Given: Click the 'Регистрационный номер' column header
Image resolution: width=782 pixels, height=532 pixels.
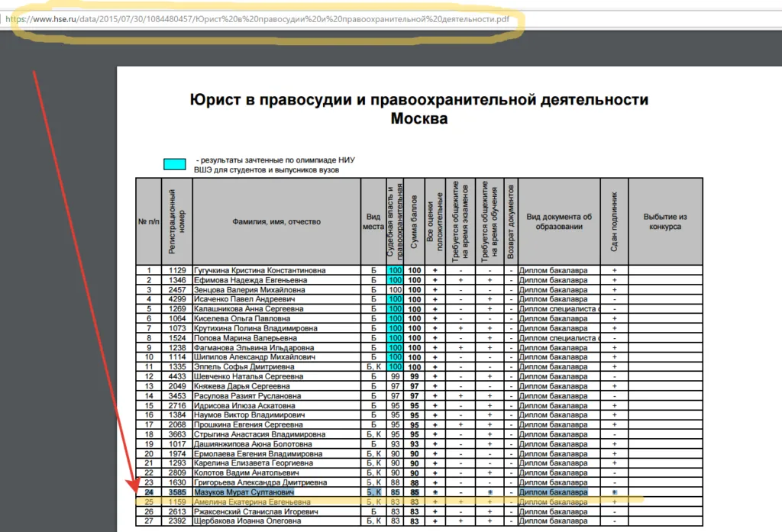Looking at the screenshot, I should pyautogui.click(x=177, y=221).
